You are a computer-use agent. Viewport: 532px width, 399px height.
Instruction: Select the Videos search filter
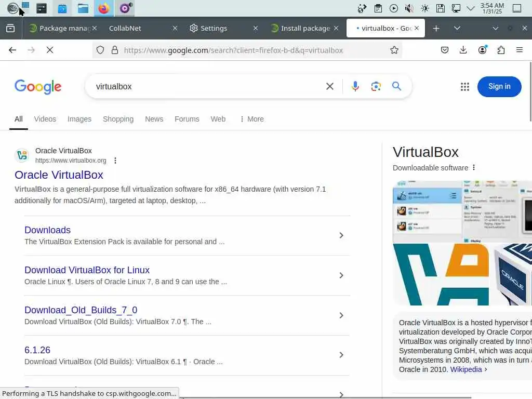(45, 119)
